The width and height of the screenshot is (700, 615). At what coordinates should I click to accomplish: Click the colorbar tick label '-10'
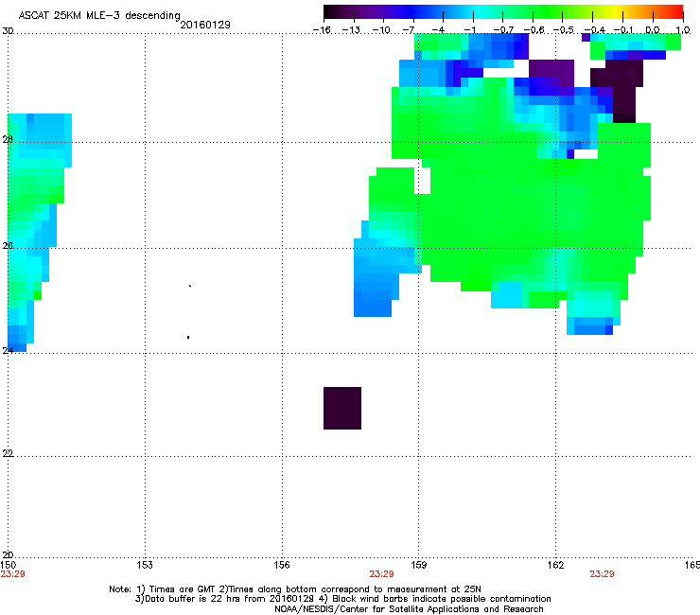pyautogui.click(x=381, y=30)
